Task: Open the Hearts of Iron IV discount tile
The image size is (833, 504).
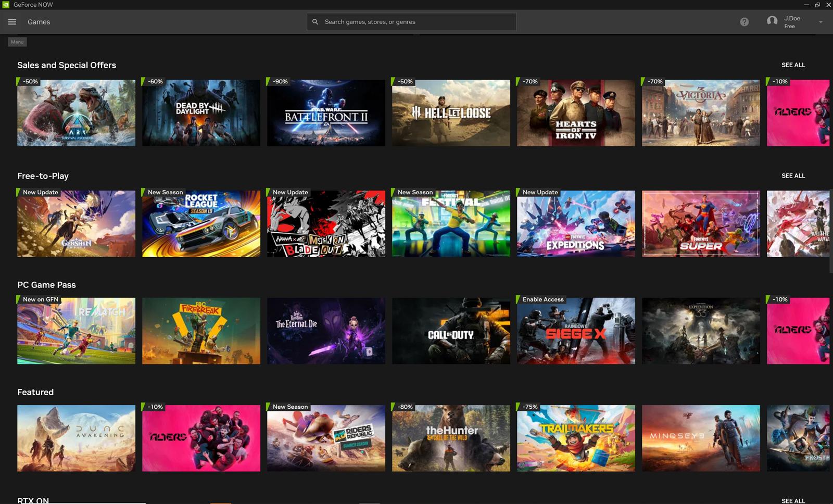Action: coord(576,112)
